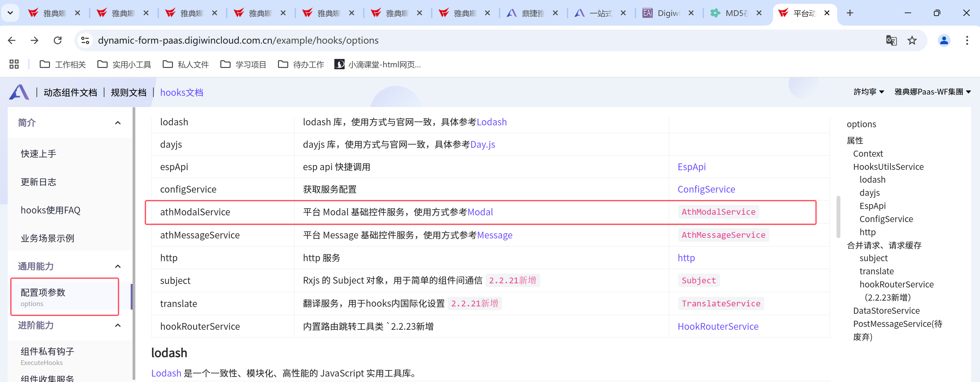Jump to translate in the page outline
The width and height of the screenshot is (980, 382).
click(877, 271)
